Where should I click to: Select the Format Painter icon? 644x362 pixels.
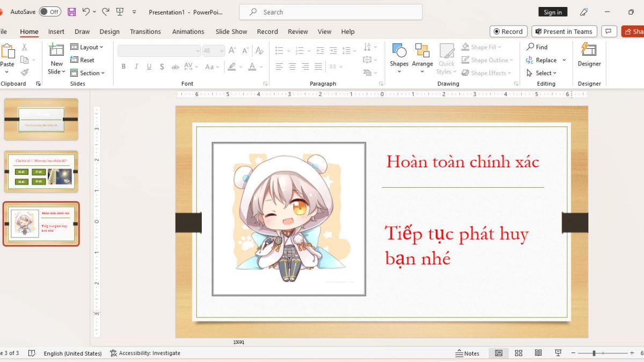[25, 73]
